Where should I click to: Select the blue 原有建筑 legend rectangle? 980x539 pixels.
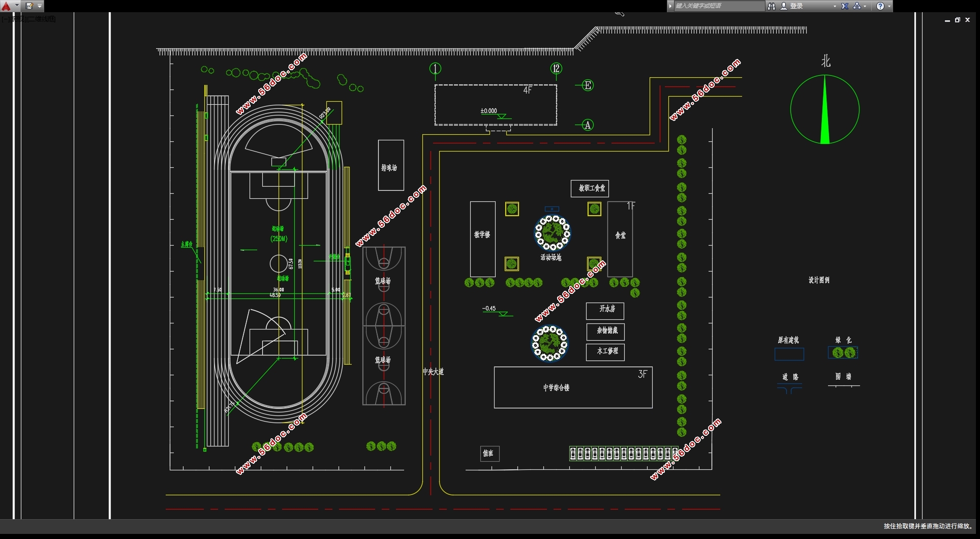pos(789,354)
